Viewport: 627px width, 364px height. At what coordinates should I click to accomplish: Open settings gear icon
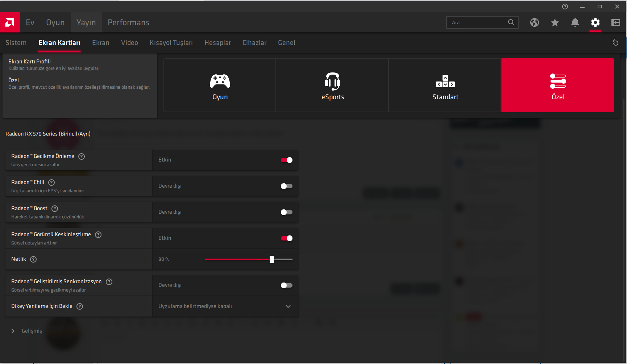pos(595,22)
